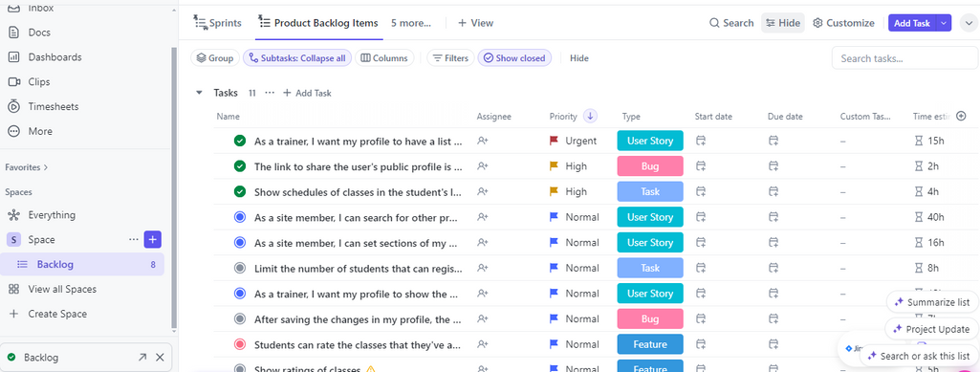980x372 pixels.
Task: Sort by the Priority arrow icon
Action: pyautogui.click(x=590, y=117)
